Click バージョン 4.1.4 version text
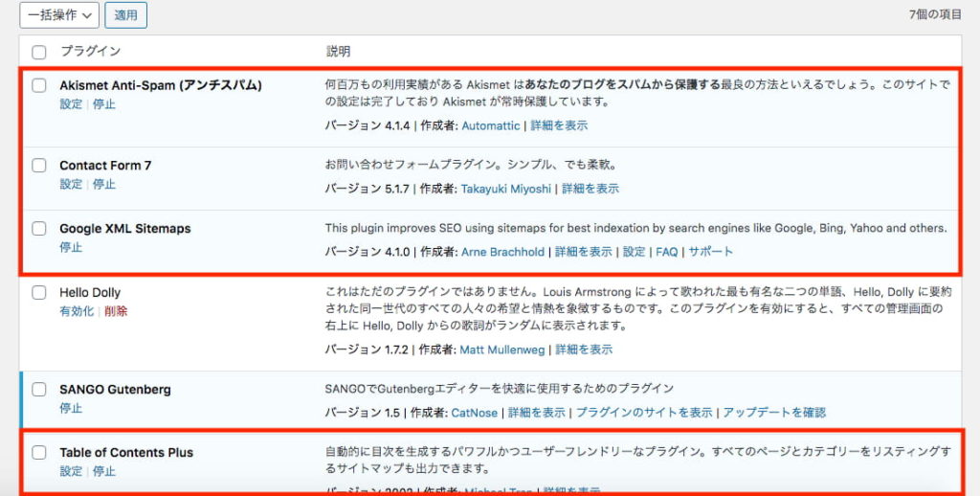980x496 pixels. point(367,125)
